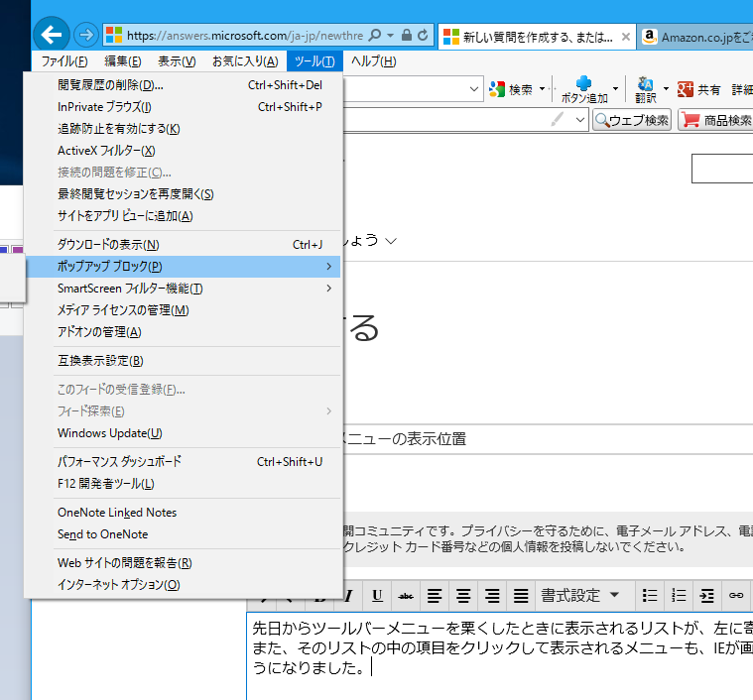
Task: Open the ボタン追加 dropdown arrow
Action: pyautogui.click(x=615, y=89)
